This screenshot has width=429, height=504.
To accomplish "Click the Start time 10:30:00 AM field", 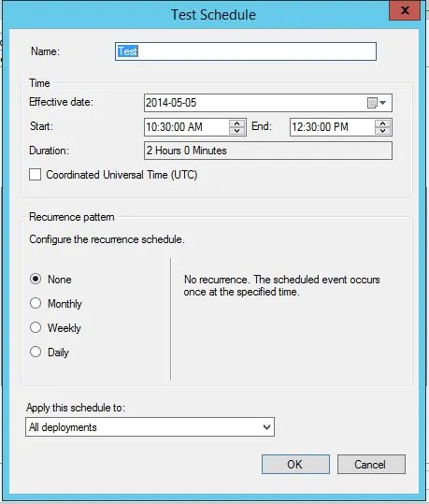I will [187, 127].
